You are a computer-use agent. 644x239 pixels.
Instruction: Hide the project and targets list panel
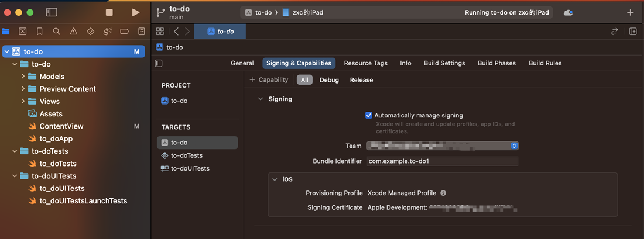pos(159,63)
